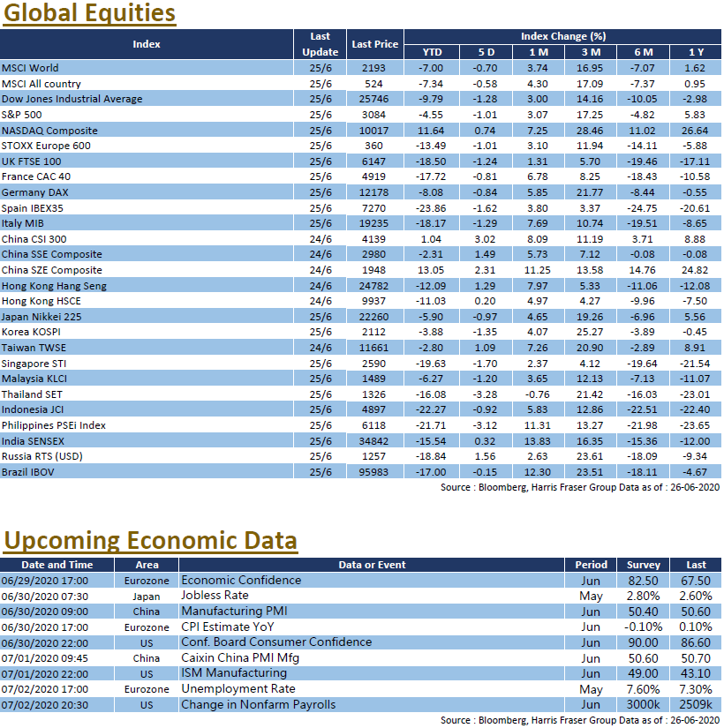Click the Data or Event column header
The image size is (724, 728).
click(372, 565)
